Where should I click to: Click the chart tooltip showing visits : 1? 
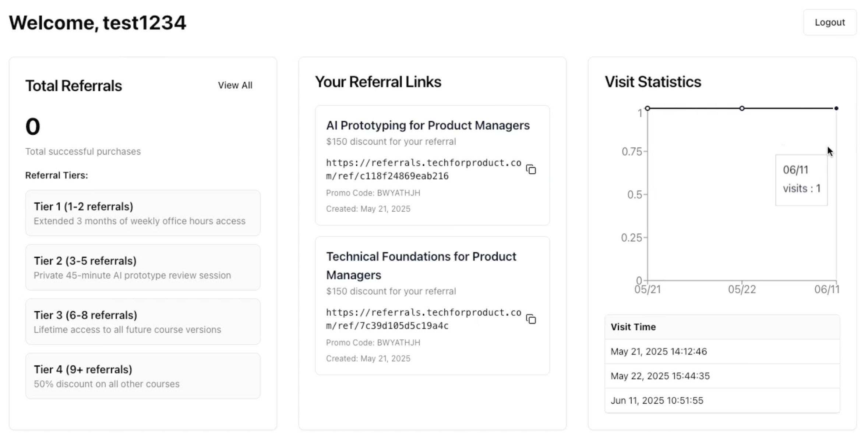coord(801,180)
